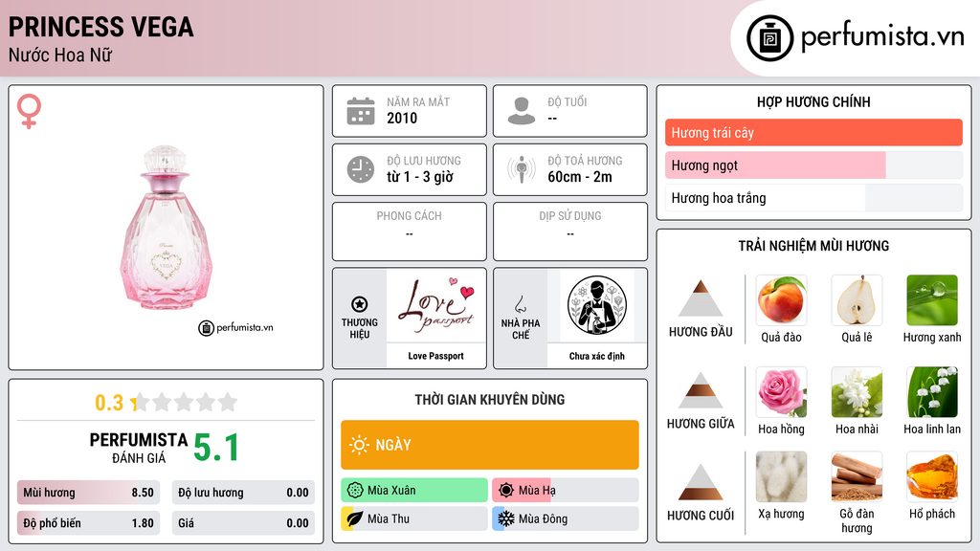Image resolution: width=980 pixels, height=551 pixels.
Task: Select the Hoa linh lan note image
Action: [x=932, y=391]
